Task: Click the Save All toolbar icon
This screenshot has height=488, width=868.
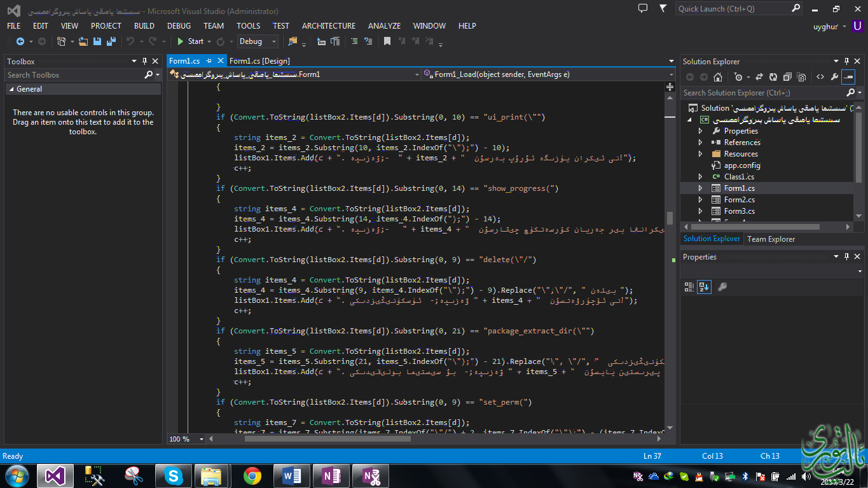Action: (x=111, y=41)
